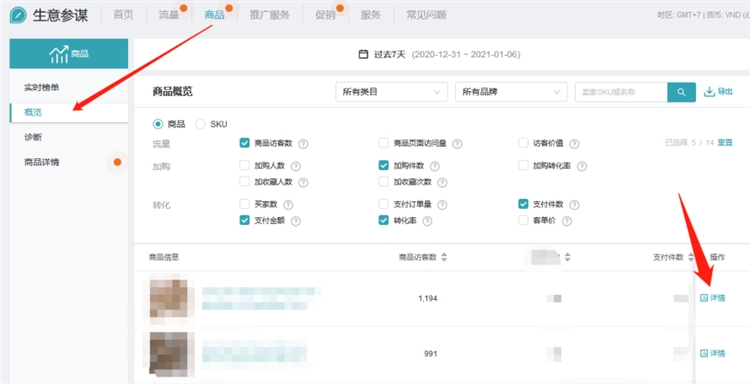Check the 商品页面访问量 checkbox

tap(384, 143)
